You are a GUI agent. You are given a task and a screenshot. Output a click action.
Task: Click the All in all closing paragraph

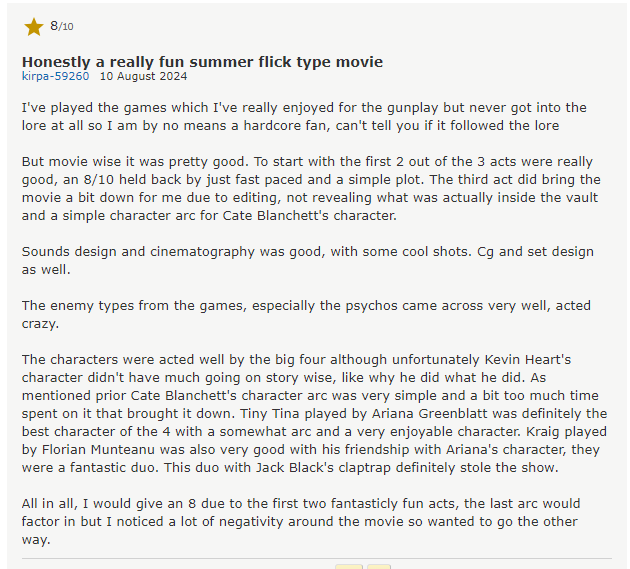301,521
